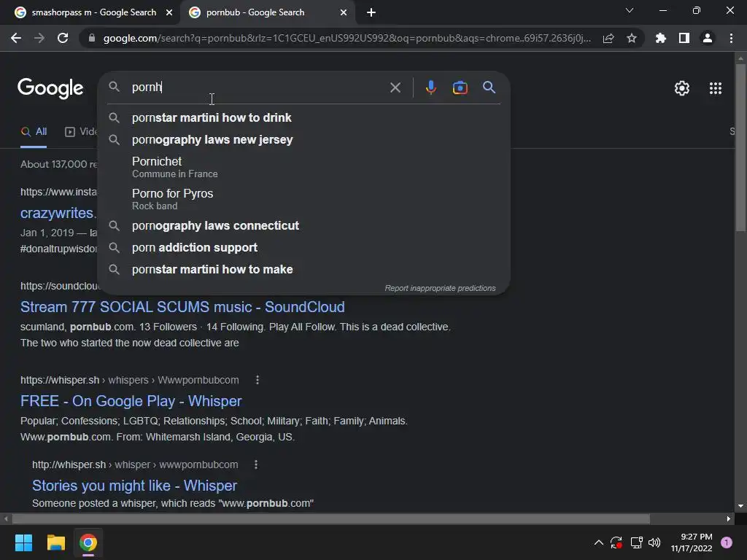Close the pornbub Google Search tab

344,12
